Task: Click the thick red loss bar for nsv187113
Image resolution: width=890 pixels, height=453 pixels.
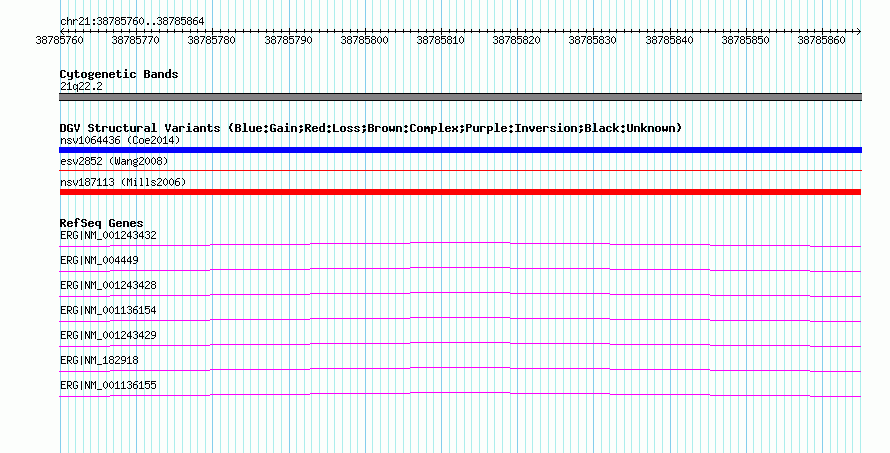Action: coord(460,192)
